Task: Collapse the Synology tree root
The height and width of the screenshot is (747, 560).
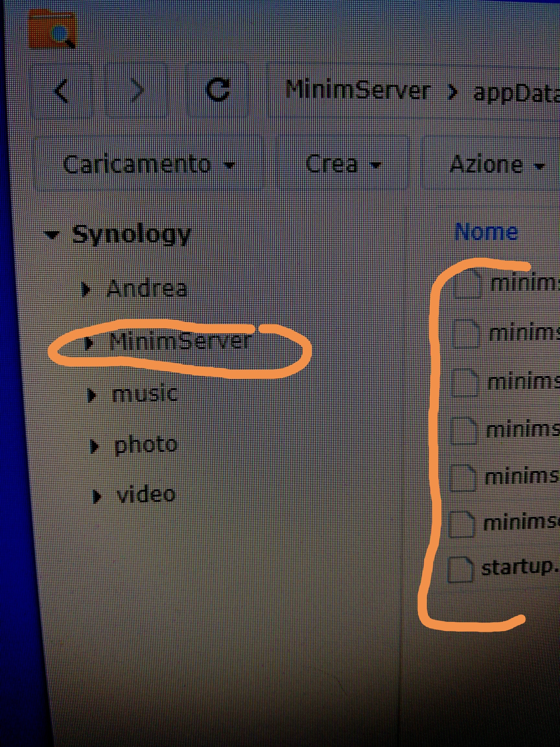Action: pyautogui.click(x=52, y=234)
